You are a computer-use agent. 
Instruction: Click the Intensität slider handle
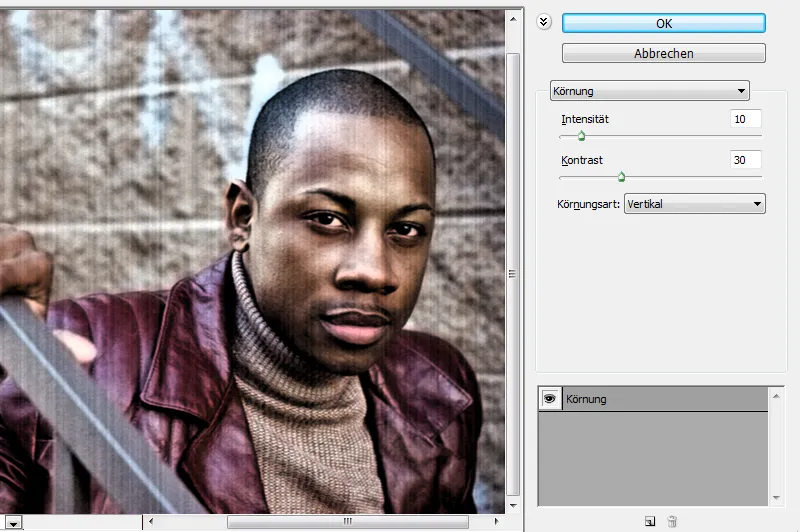(x=581, y=136)
